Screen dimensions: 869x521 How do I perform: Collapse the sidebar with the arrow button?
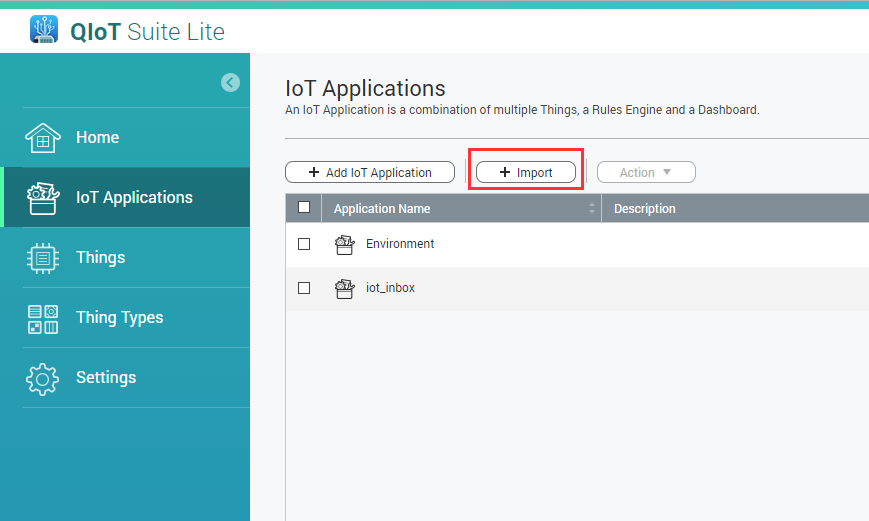point(230,83)
